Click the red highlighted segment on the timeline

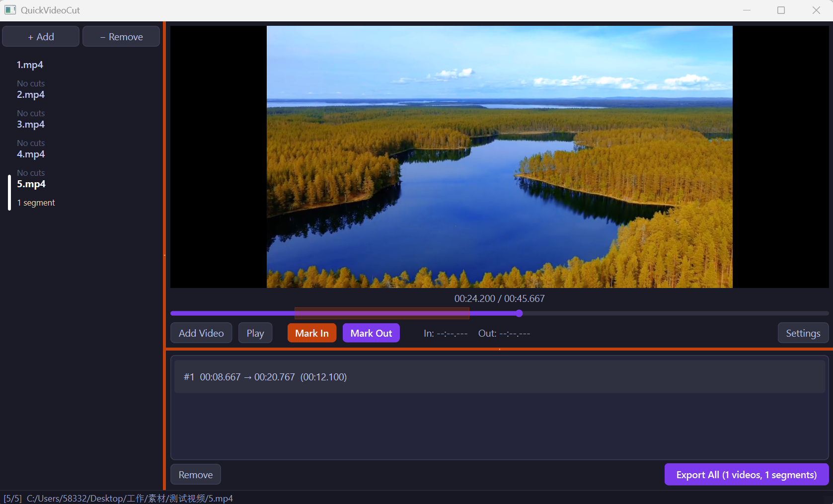point(382,313)
